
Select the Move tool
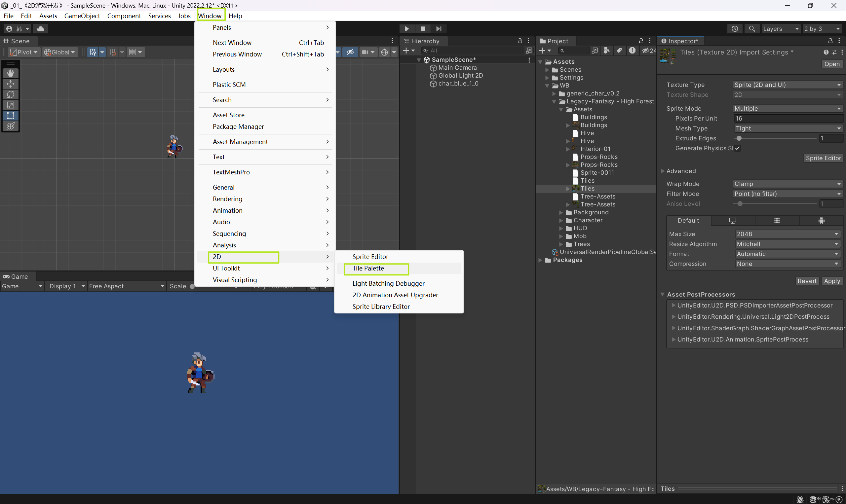pyautogui.click(x=11, y=84)
